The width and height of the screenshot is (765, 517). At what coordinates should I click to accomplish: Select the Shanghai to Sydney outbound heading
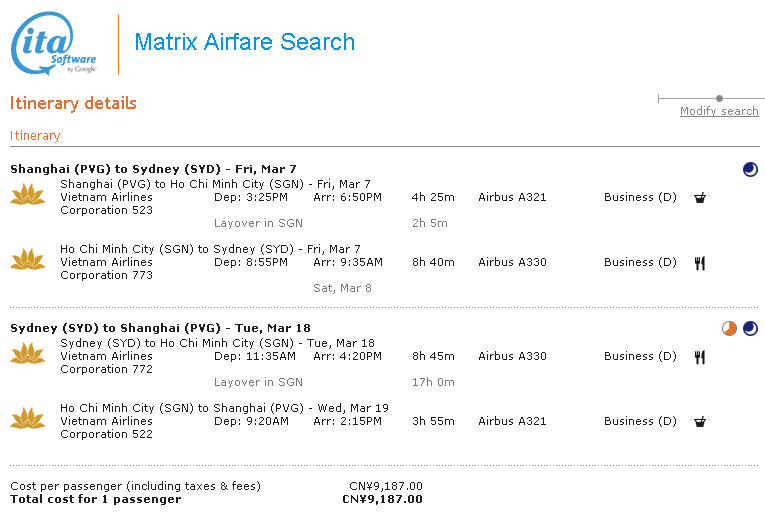153,169
